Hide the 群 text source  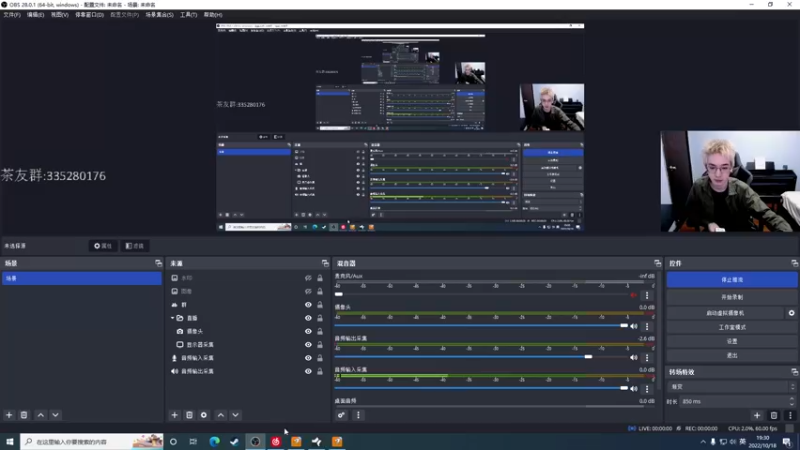point(308,305)
